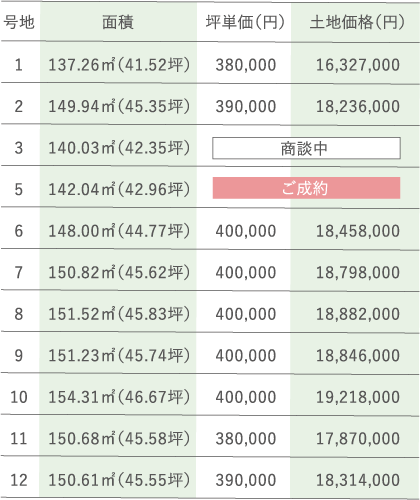Click area 151.23㎡(45.74坪) cell

(x=119, y=355)
